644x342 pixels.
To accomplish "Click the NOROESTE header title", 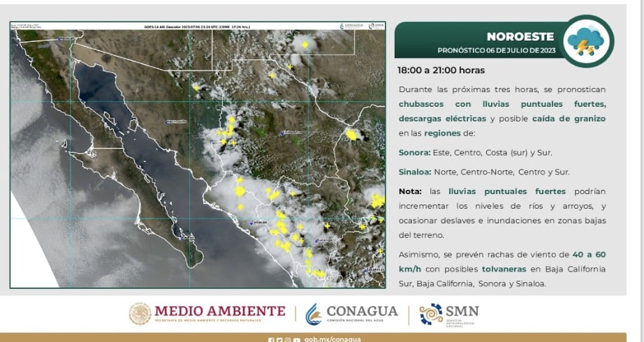I will click(520, 36).
